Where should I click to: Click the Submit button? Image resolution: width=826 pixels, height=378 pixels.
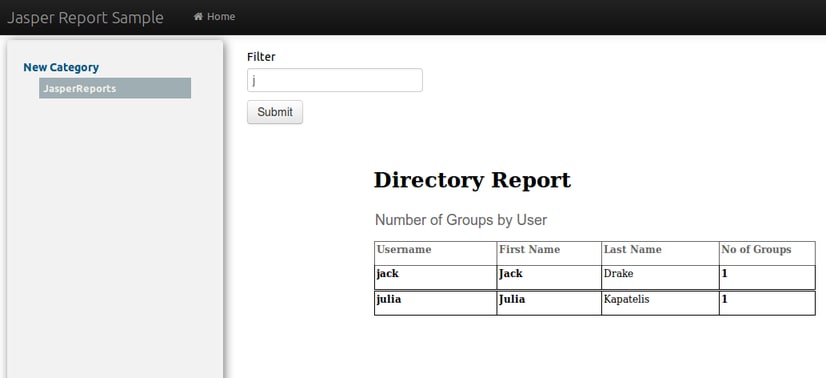(275, 112)
